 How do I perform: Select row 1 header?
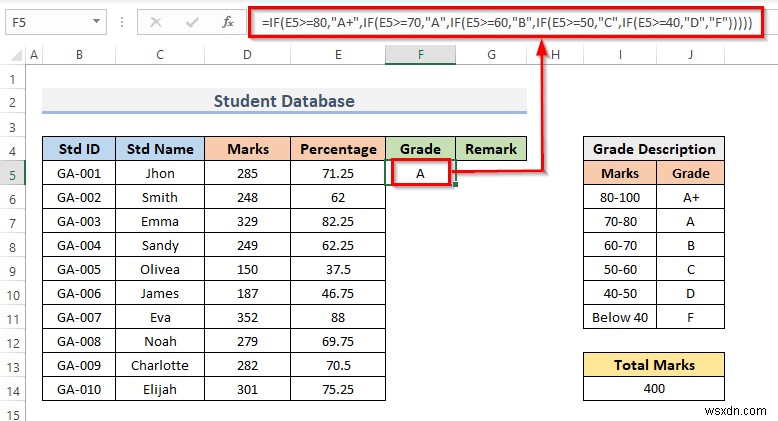pos(12,79)
